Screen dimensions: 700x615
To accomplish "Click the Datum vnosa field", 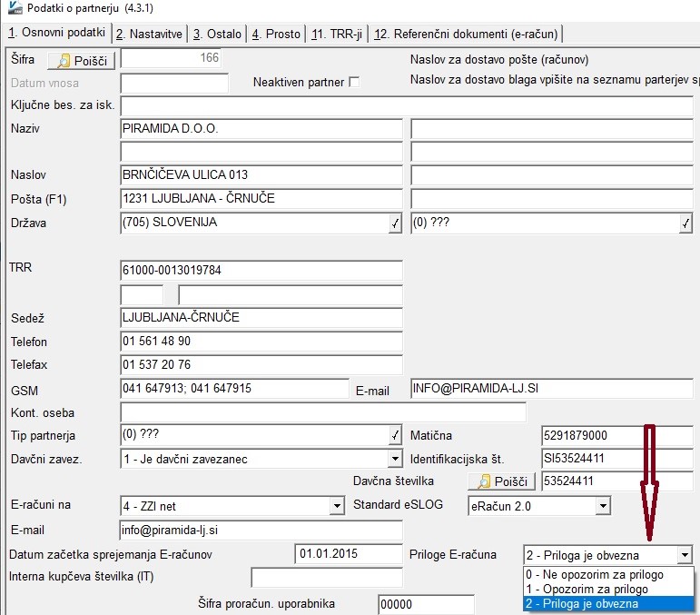I will (174, 83).
